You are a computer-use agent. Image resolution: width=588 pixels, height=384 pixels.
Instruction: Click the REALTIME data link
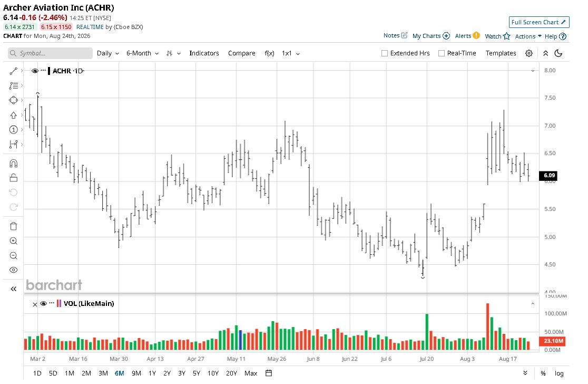(x=90, y=27)
